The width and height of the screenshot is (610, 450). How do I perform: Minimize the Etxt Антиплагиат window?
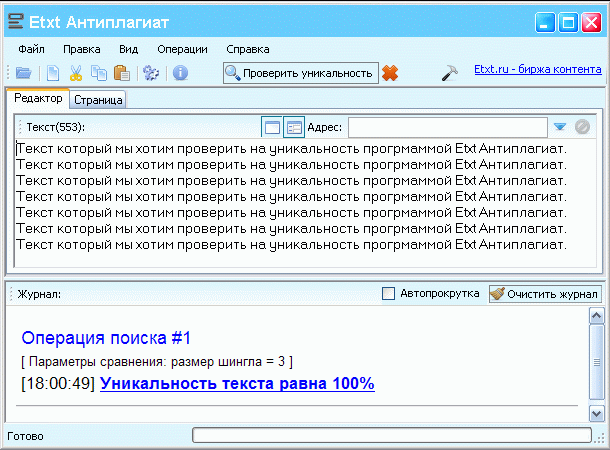coord(545,22)
